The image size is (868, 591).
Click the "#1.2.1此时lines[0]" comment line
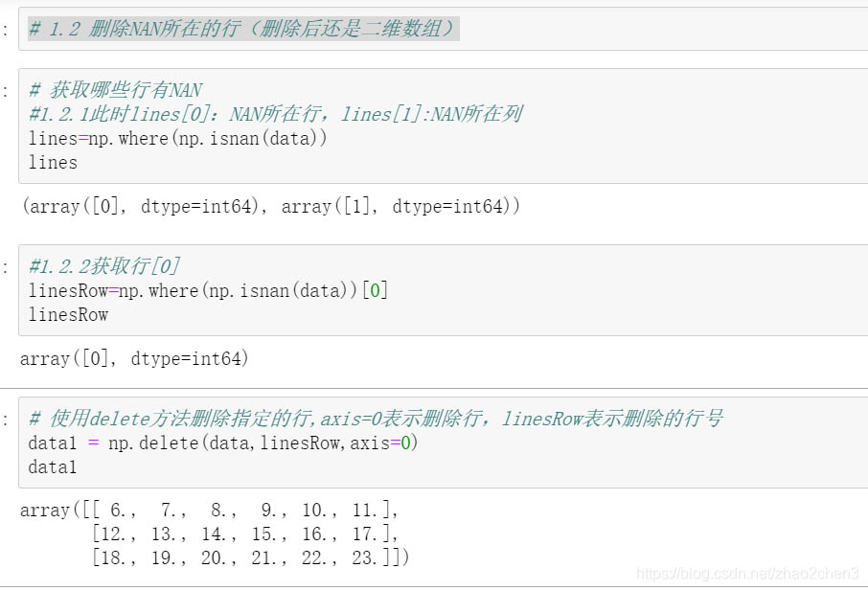tap(275, 114)
